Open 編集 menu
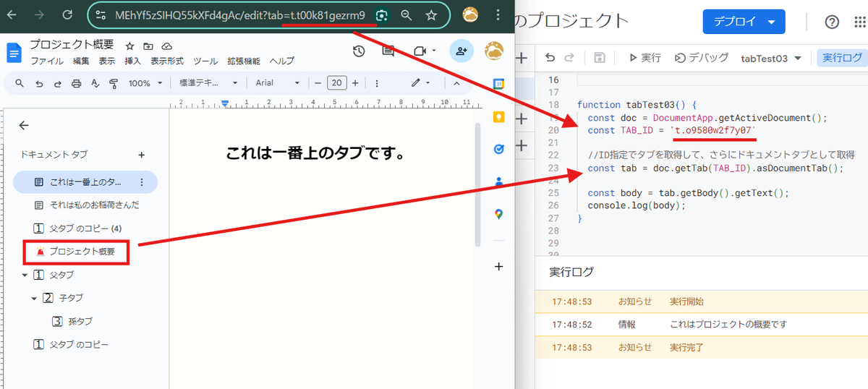The height and width of the screenshot is (389, 868). click(x=81, y=61)
